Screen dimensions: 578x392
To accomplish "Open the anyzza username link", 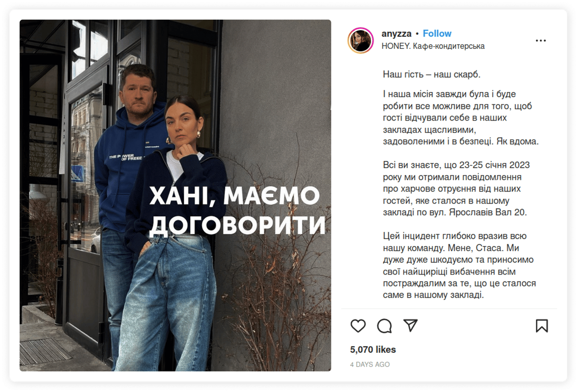I will [x=396, y=34].
